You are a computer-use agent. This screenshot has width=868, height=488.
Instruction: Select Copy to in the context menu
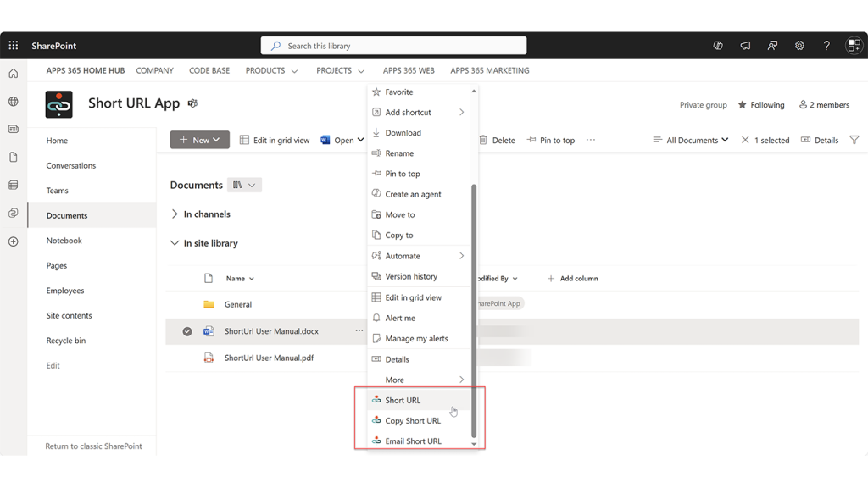419,236
